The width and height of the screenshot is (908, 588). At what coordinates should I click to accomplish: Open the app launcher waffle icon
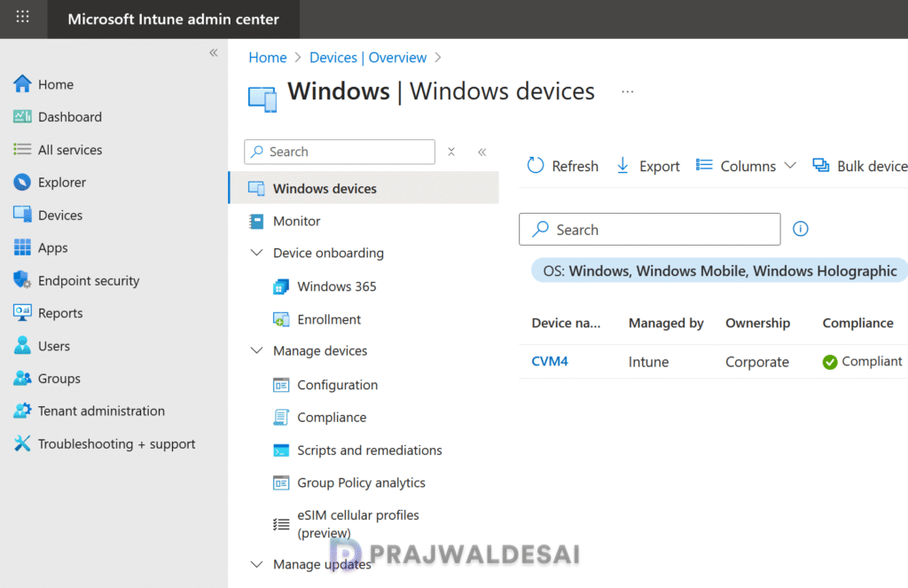(x=22, y=17)
